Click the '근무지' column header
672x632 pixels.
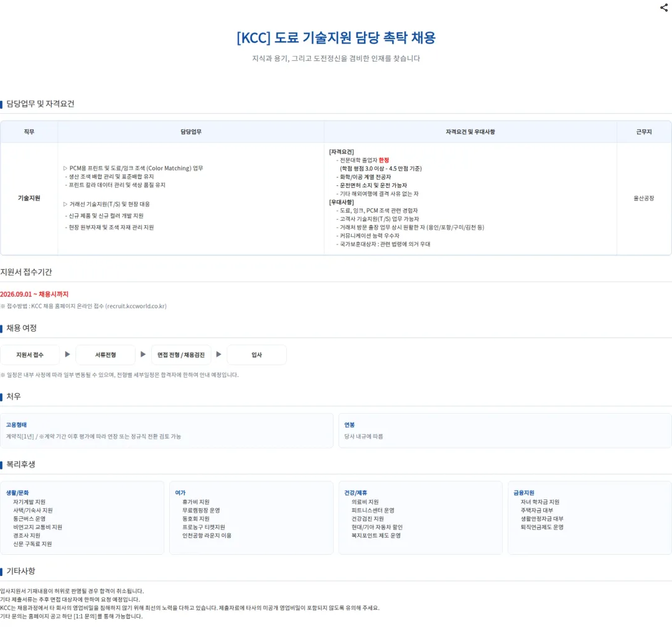click(644, 131)
